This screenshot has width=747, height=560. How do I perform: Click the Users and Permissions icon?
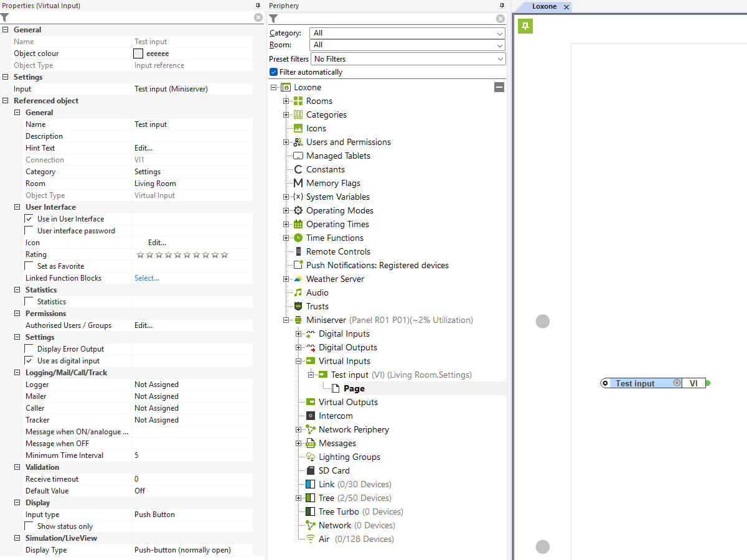pos(298,142)
